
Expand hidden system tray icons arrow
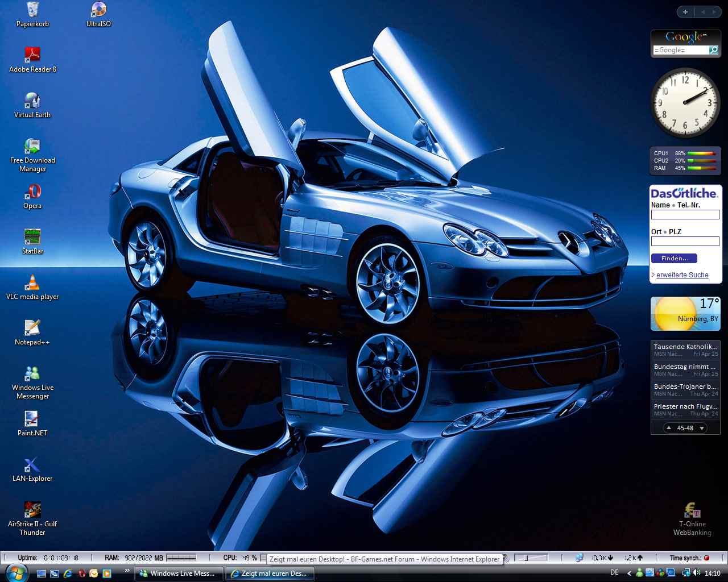(x=629, y=573)
